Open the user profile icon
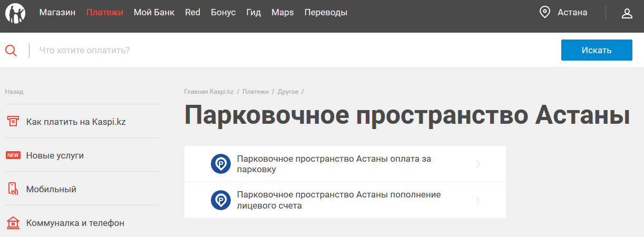 627,13
